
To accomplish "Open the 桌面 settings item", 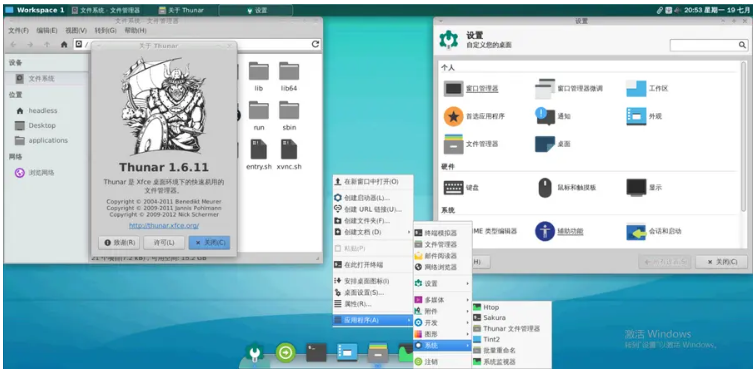I will [x=553, y=144].
